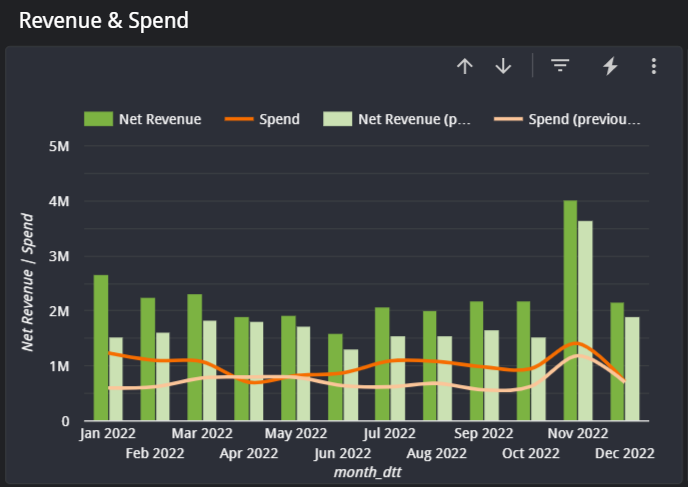Click the Jun 2022 axis label
The width and height of the screenshot is (688, 487).
pos(343,453)
